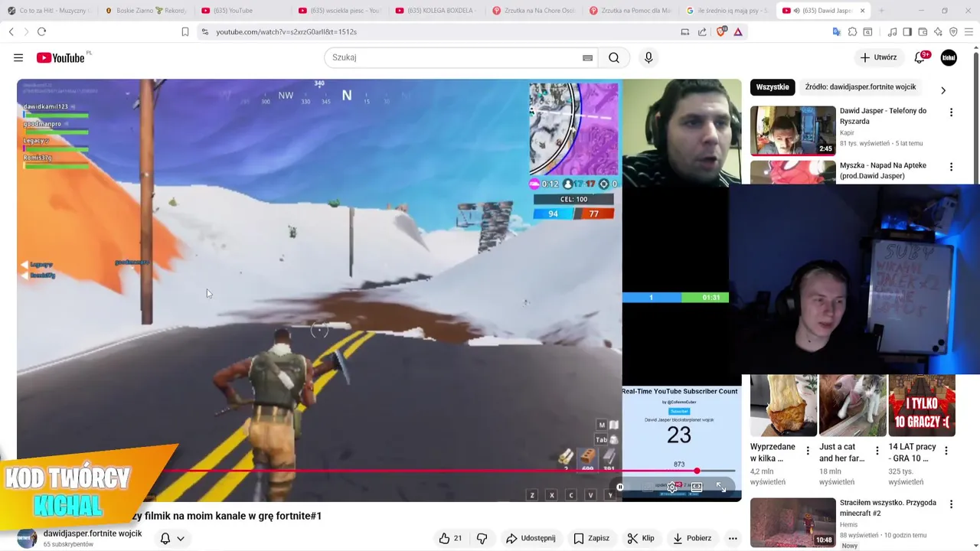Save the video with the Zapisz button
The height and width of the screenshot is (551, 980).
pyautogui.click(x=591, y=538)
